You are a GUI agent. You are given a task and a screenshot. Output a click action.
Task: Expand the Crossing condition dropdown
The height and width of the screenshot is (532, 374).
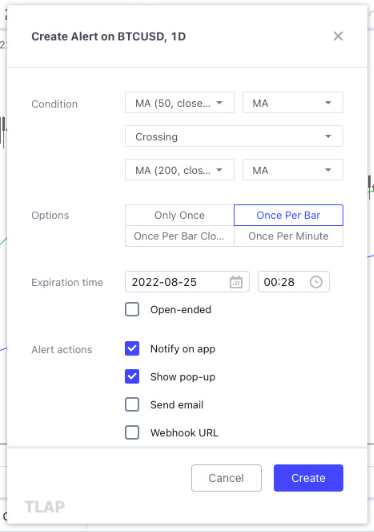click(x=234, y=136)
